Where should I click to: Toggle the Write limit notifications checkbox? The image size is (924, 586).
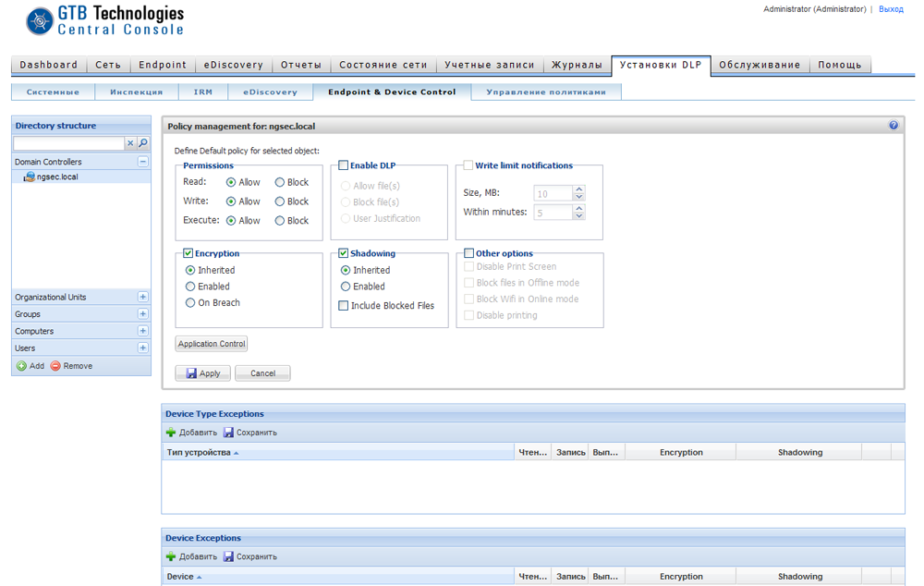(x=468, y=165)
